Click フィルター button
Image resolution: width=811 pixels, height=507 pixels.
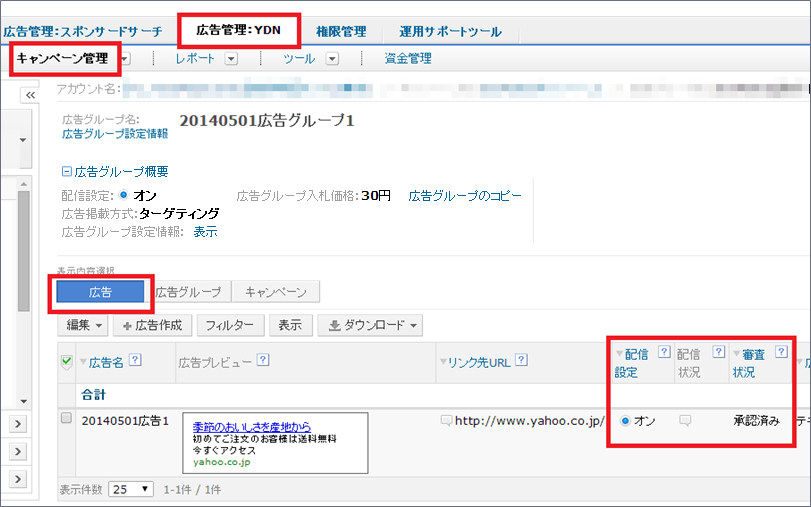click(x=230, y=325)
